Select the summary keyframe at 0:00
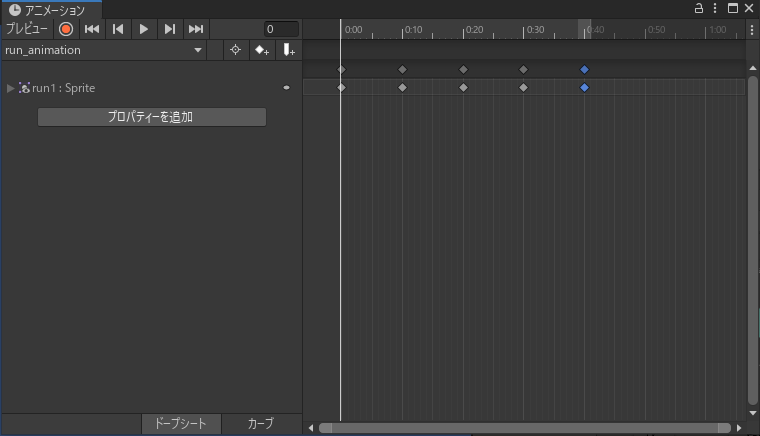 point(341,70)
